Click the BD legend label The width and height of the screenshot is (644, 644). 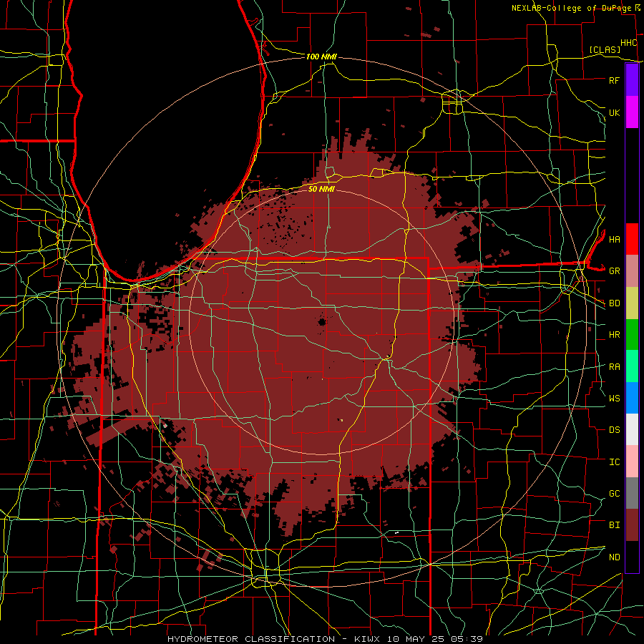pos(614,303)
